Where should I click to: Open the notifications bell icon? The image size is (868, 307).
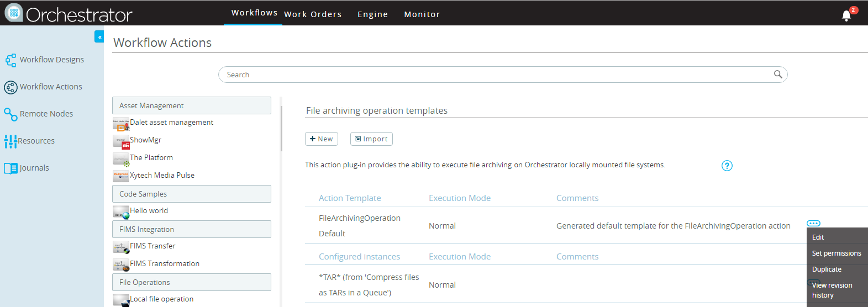[x=846, y=15]
